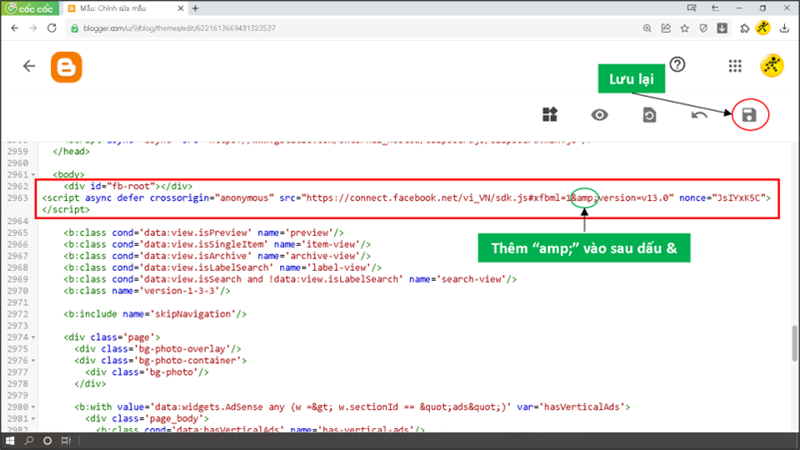This screenshot has width=800, height=450.
Task: Reload the page
Action: [x=52, y=28]
